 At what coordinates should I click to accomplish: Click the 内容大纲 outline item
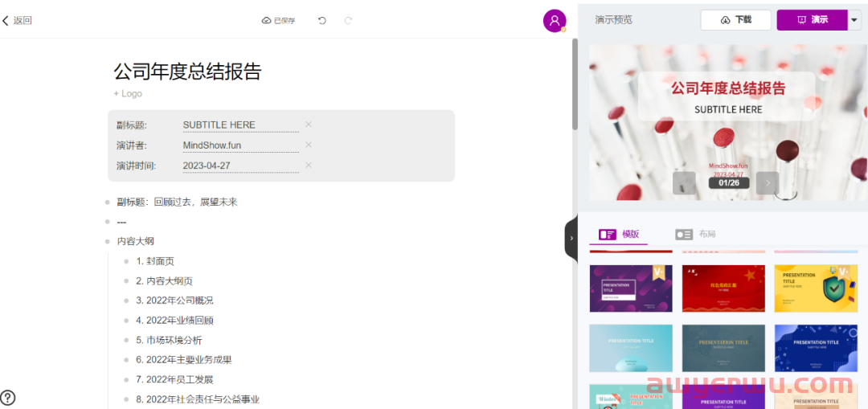(136, 241)
